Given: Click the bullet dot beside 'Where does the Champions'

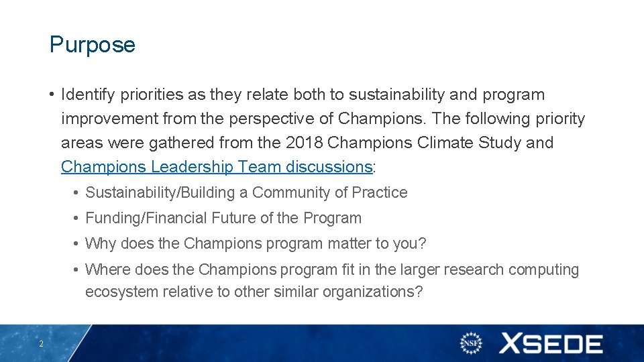Looking at the screenshot, I should (77, 270).
